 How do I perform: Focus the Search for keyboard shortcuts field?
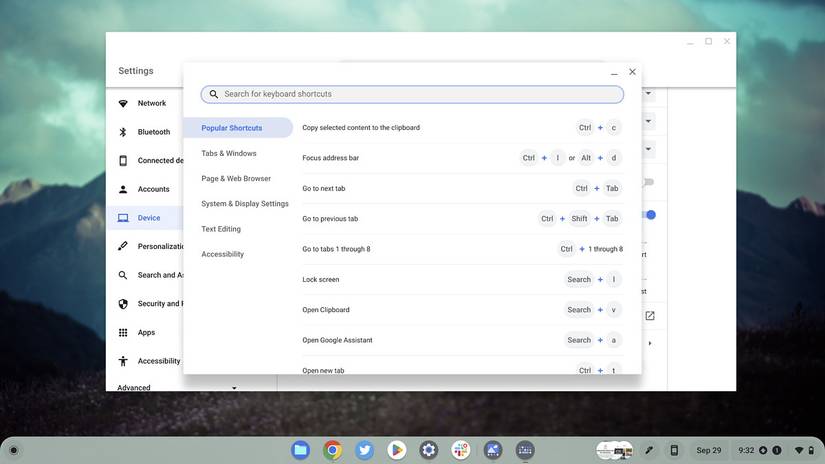(x=412, y=94)
